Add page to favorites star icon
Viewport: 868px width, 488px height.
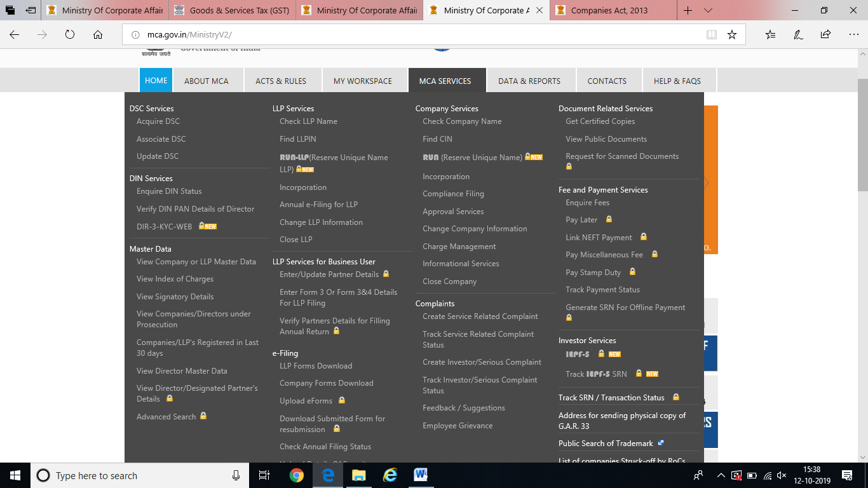pyautogui.click(x=732, y=35)
